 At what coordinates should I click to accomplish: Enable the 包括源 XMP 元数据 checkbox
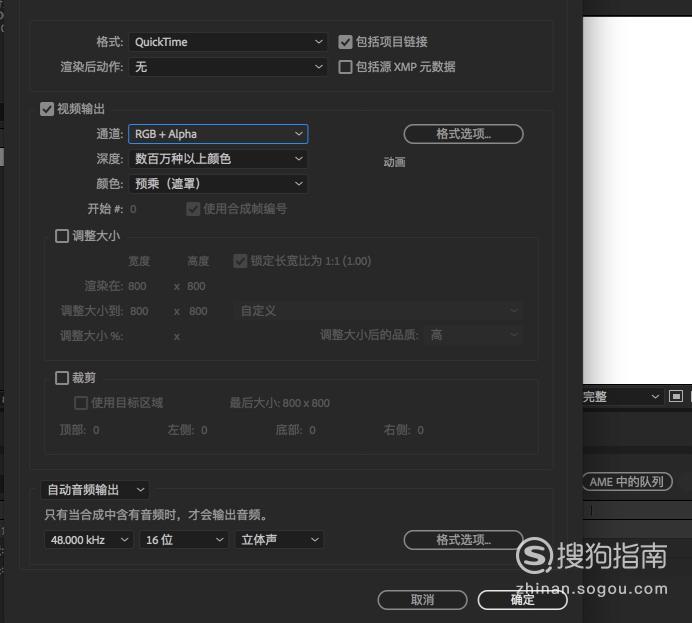point(345,67)
